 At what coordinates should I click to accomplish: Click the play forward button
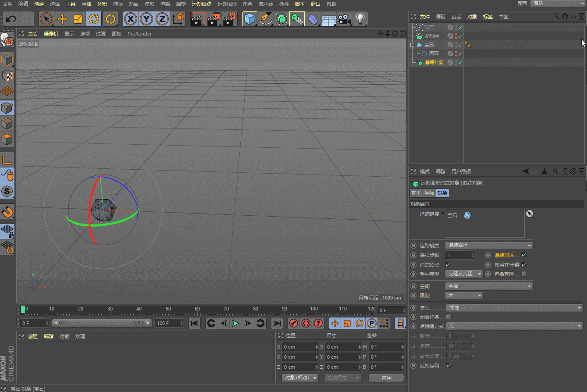(235, 323)
